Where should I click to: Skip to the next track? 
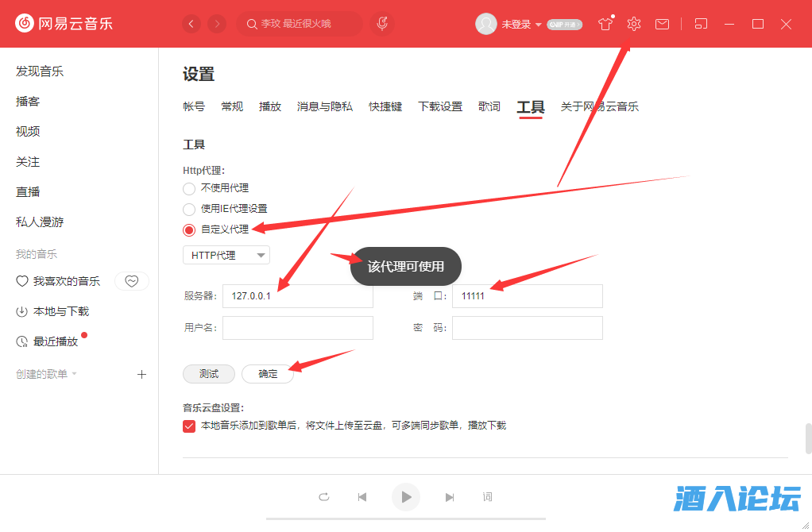(450, 497)
